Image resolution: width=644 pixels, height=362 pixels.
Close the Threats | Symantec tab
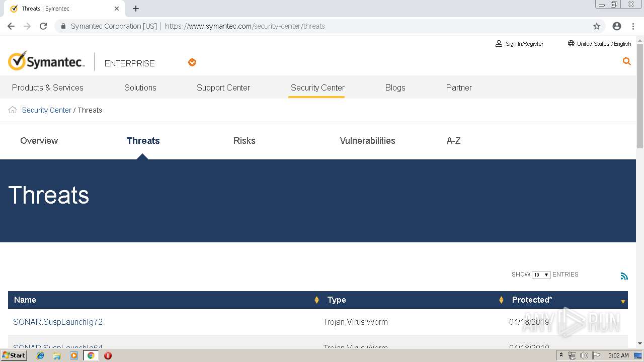117,9
